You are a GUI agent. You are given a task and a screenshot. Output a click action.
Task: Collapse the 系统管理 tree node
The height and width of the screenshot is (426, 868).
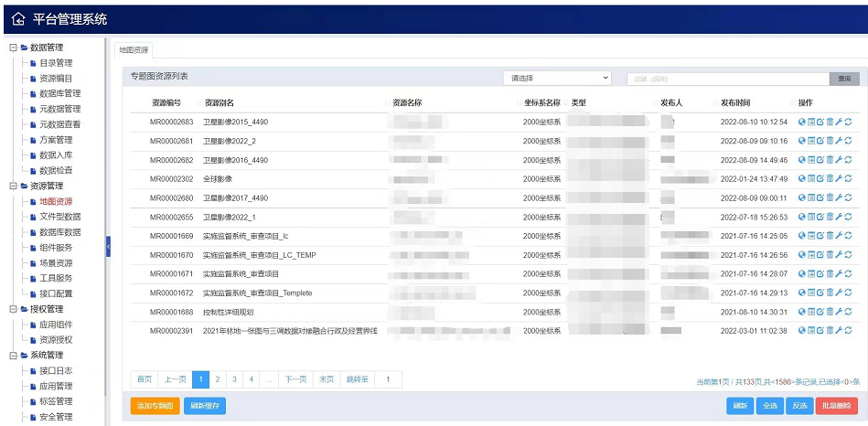[14, 356]
